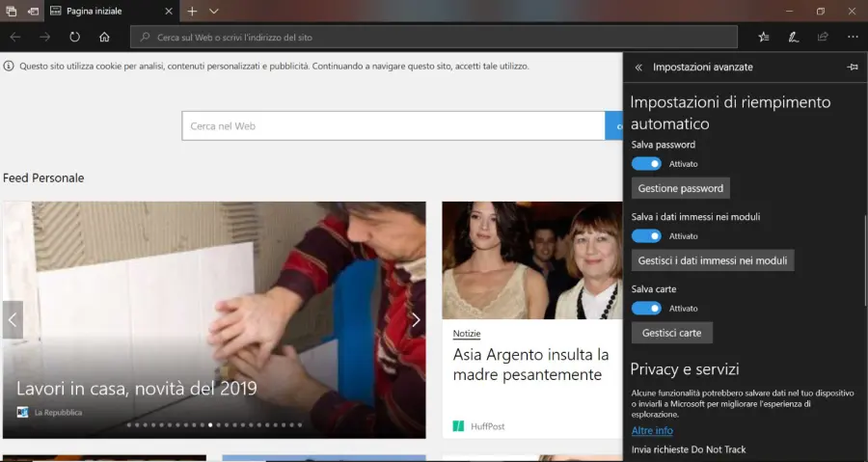The image size is (868, 462).
Task: Open Lavori in casa, novità del 2019 article
Action: (x=136, y=389)
